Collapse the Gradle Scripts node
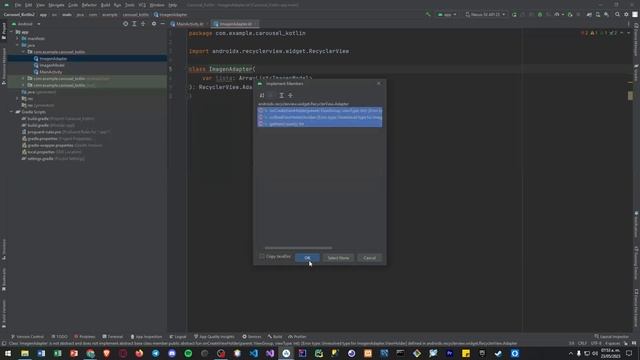This screenshot has height=360, width=640. (12, 112)
